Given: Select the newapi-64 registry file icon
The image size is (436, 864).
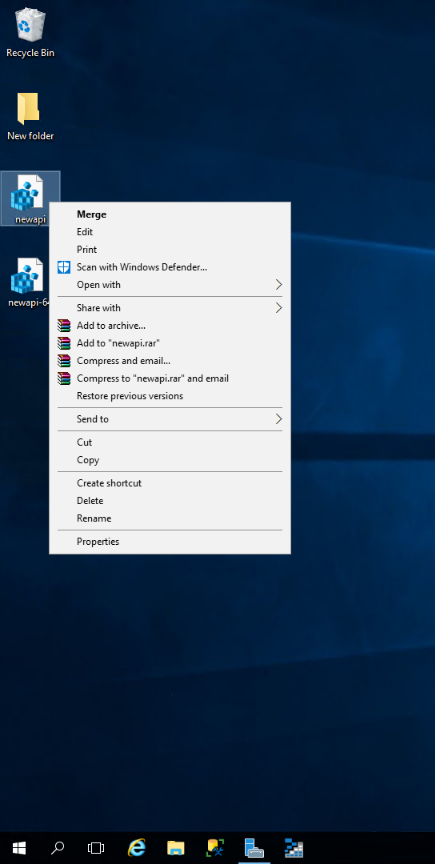Looking at the screenshot, I should coord(26,282).
